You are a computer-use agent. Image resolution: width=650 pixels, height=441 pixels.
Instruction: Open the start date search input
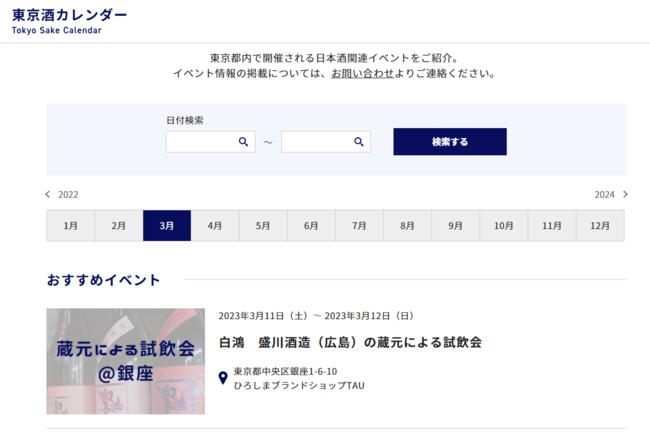click(201, 142)
